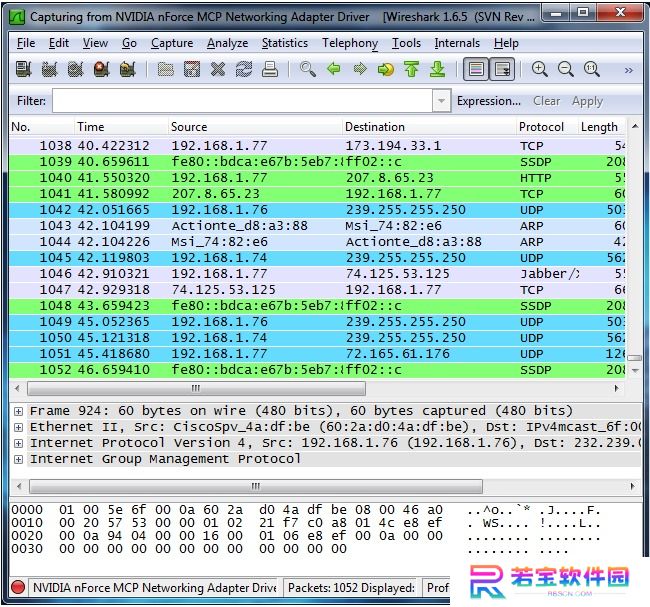Viewport: 650px width, 607px height.
Task: Open the Internals menu
Action: pos(457,43)
